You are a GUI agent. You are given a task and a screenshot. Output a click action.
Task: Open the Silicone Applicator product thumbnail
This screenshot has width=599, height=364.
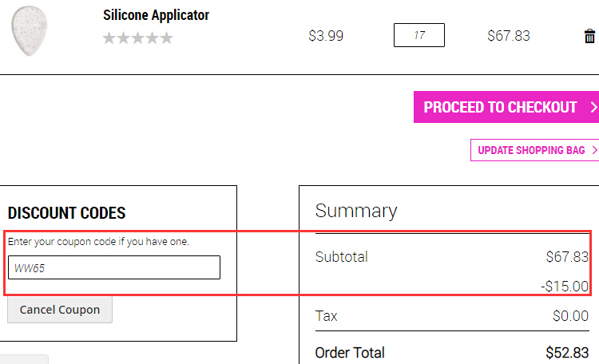[x=30, y=30]
